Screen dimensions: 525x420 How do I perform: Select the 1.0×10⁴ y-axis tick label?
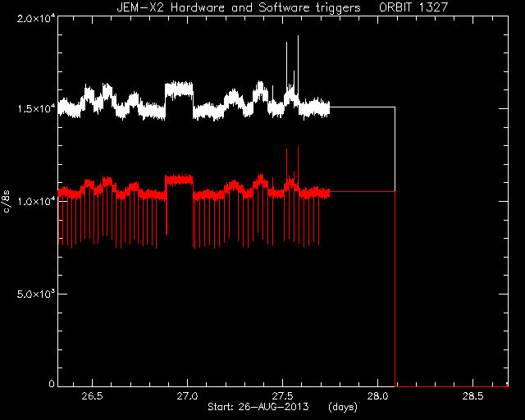pyautogui.click(x=34, y=201)
